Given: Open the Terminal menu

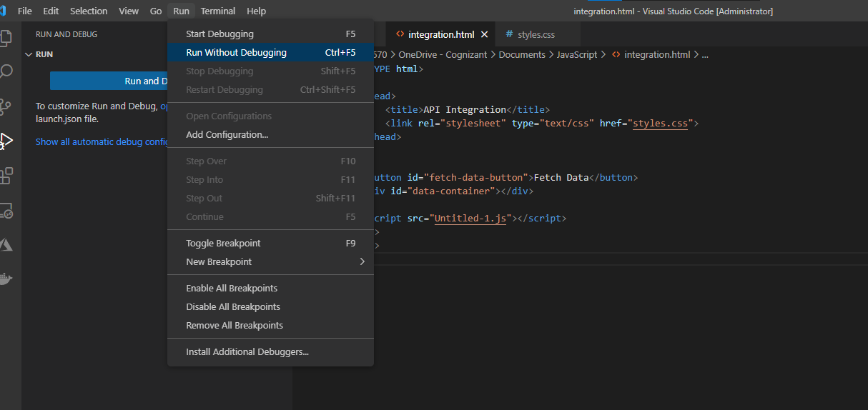Looking at the screenshot, I should pyautogui.click(x=218, y=11).
